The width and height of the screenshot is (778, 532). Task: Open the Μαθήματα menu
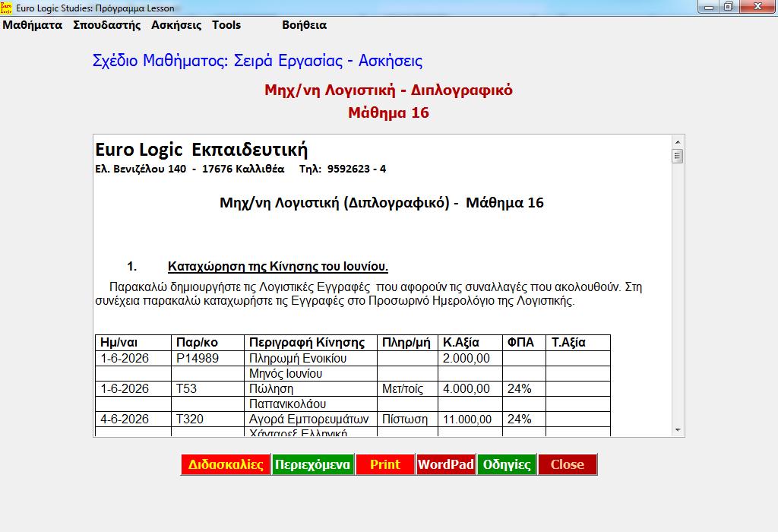[x=33, y=25]
